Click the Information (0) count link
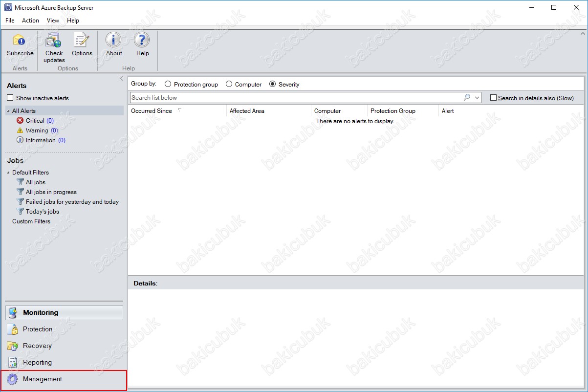The width and height of the screenshot is (588, 392). (62, 140)
